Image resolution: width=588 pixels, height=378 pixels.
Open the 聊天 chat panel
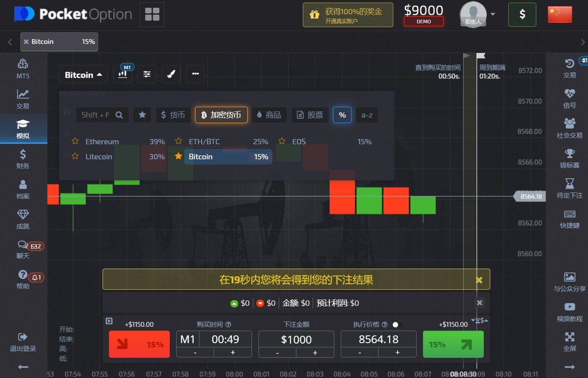click(x=23, y=249)
